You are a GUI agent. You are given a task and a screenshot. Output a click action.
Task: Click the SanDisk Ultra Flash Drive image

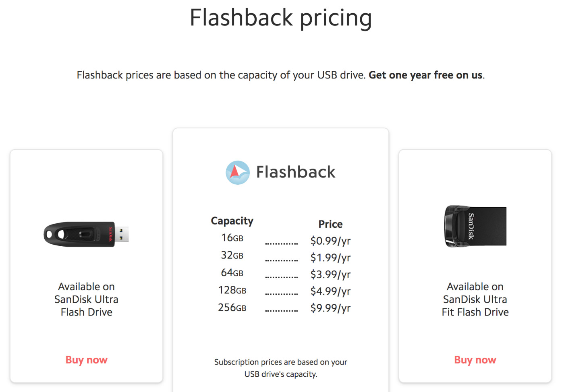(x=86, y=234)
